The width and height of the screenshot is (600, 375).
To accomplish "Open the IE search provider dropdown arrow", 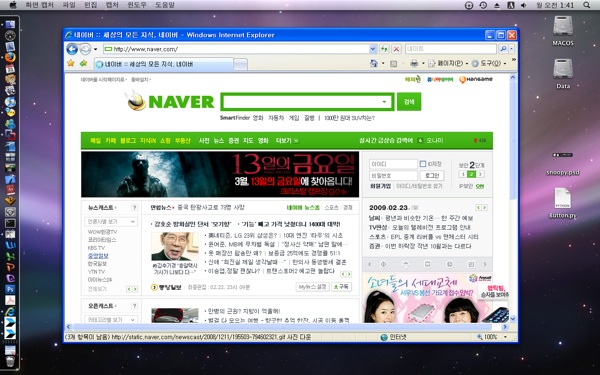I will (512, 49).
